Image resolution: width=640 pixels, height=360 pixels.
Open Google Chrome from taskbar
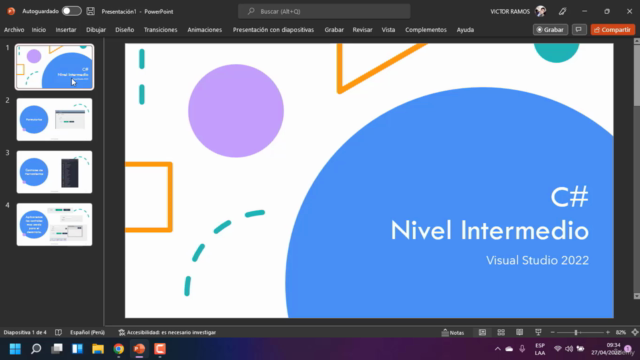119,349
